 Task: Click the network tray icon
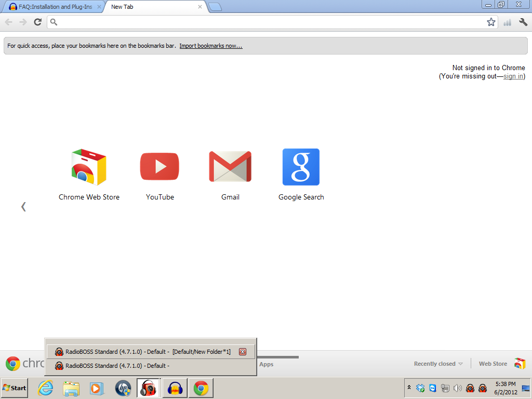point(445,388)
